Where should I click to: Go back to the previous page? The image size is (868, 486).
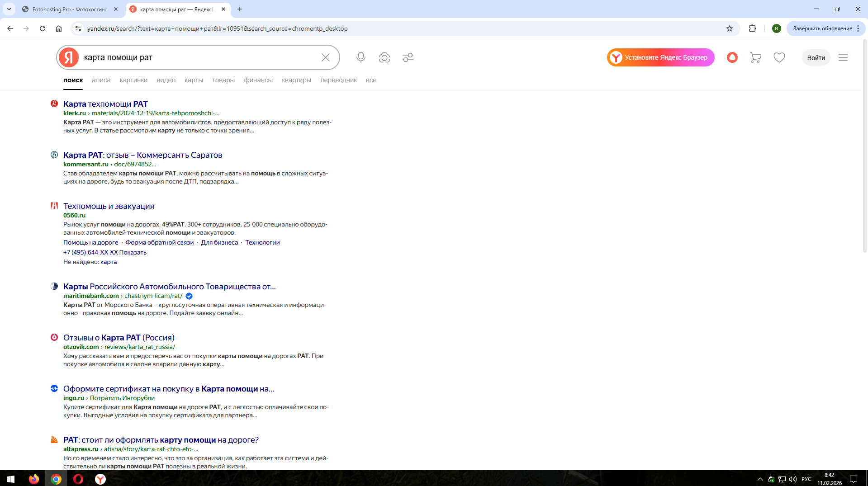pyautogui.click(x=10, y=28)
